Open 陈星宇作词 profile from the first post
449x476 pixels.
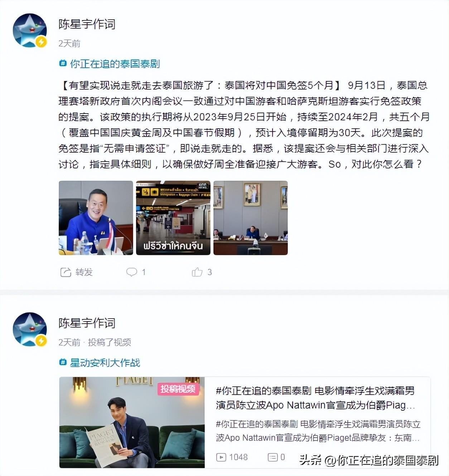87,24
